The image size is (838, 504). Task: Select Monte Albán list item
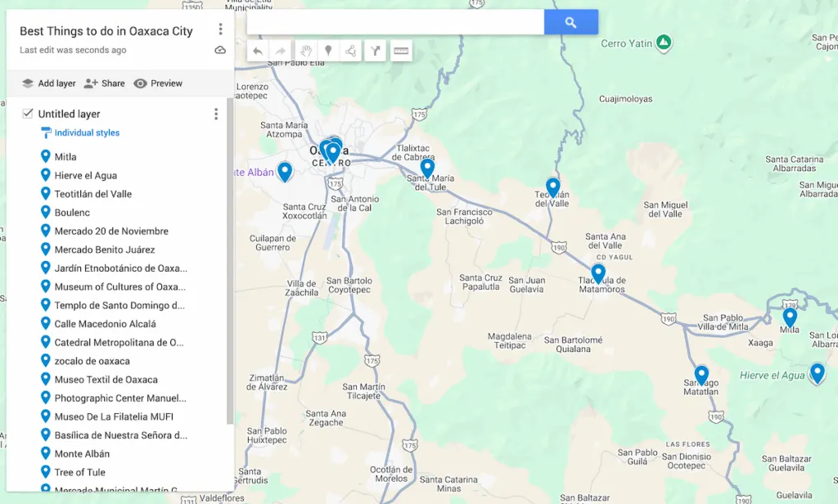point(82,454)
